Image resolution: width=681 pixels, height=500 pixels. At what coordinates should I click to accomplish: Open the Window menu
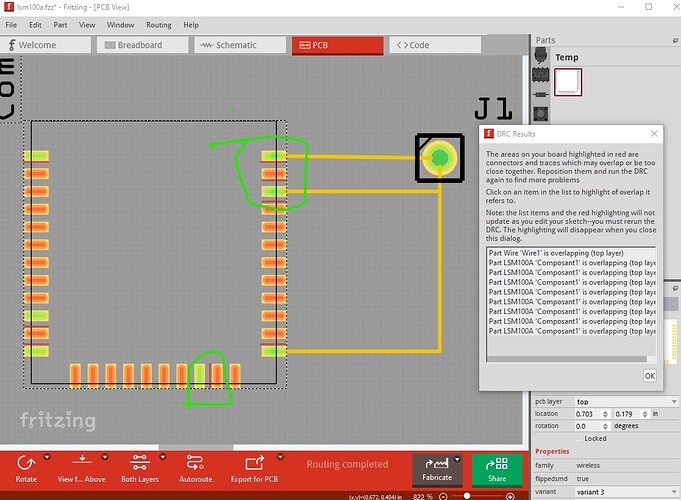coord(120,25)
